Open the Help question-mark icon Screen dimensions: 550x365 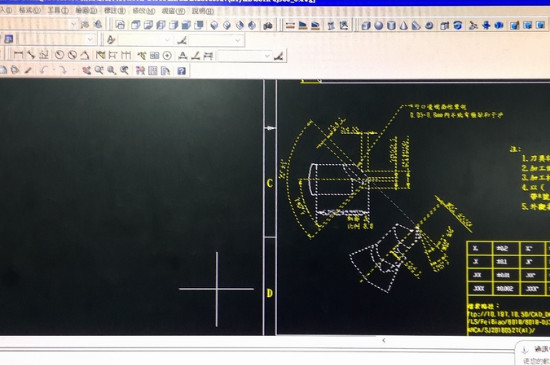tap(181, 71)
